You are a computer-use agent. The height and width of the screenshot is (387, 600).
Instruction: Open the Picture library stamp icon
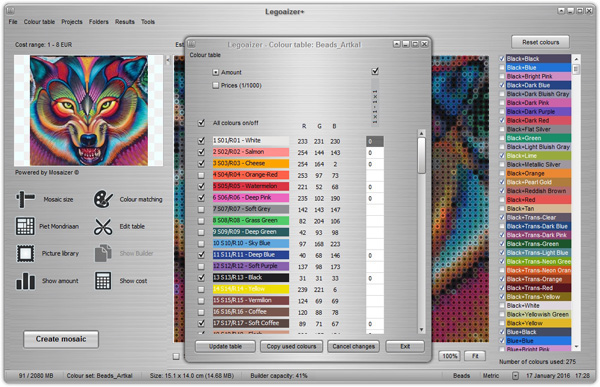[x=25, y=253]
